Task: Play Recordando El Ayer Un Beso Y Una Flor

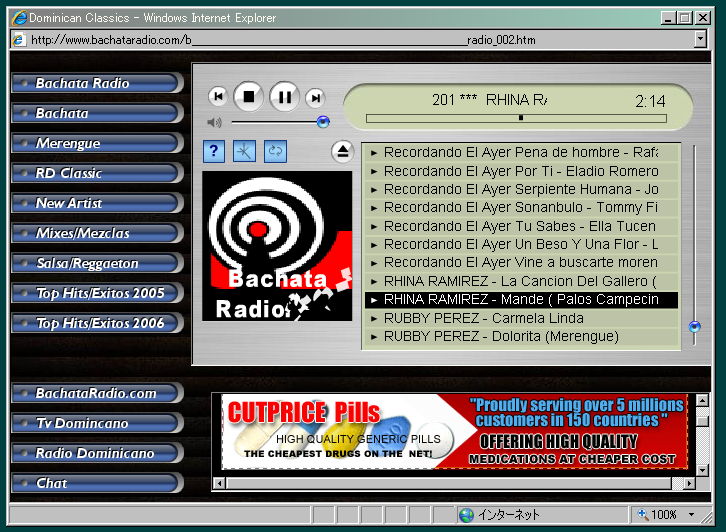Action: coord(521,244)
